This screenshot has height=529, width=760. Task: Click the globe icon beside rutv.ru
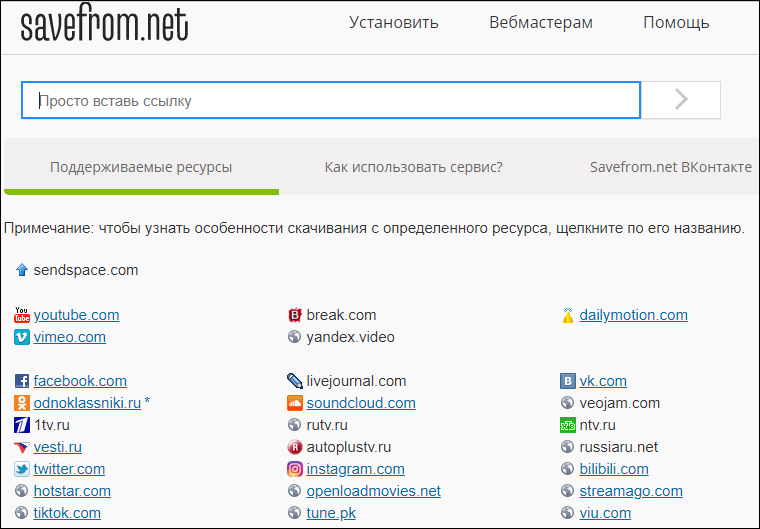294,425
